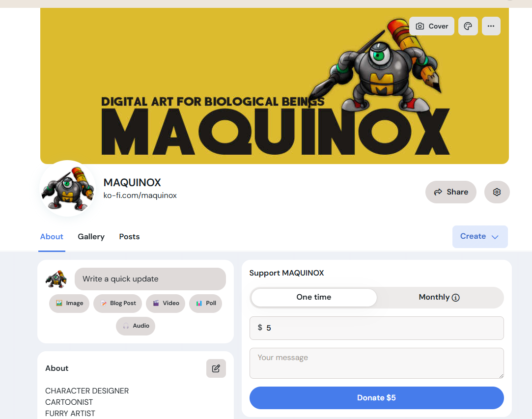Open page settings gear icon
The height and width of the screenshot is (419, 532).
(x=497, y=192)
